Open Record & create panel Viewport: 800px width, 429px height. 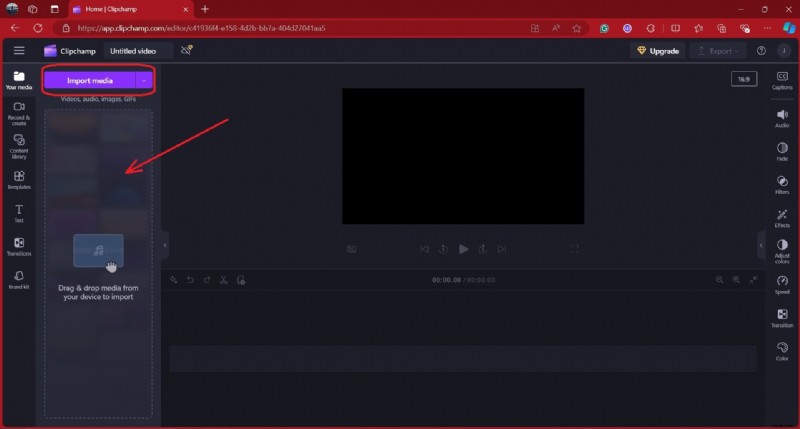(x=19, y=113)
